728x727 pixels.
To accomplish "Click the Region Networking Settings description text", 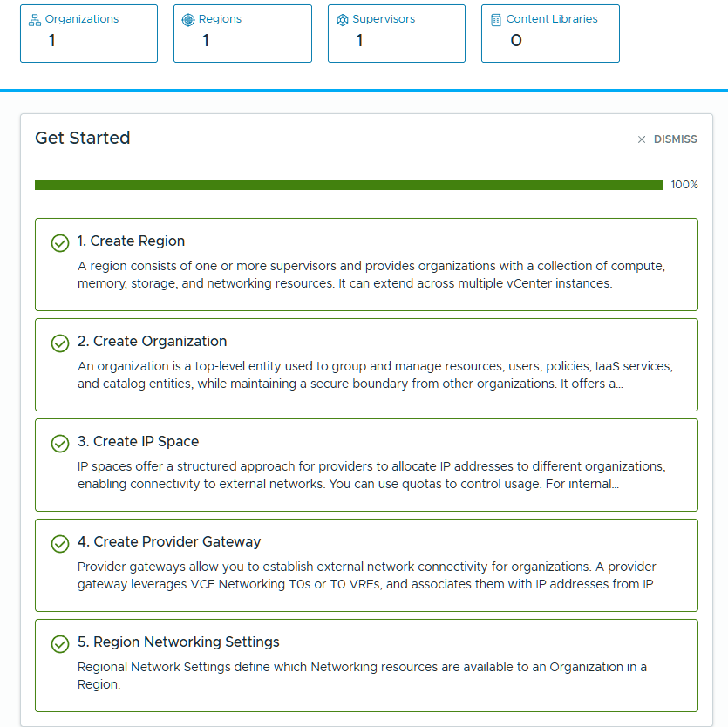I will pyautogui.click(x=362, y=676).
